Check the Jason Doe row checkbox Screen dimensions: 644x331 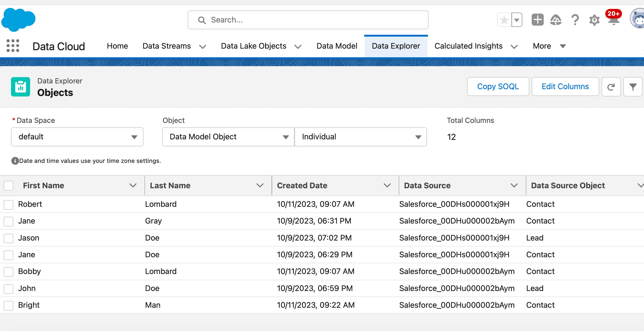click(9, 238)
